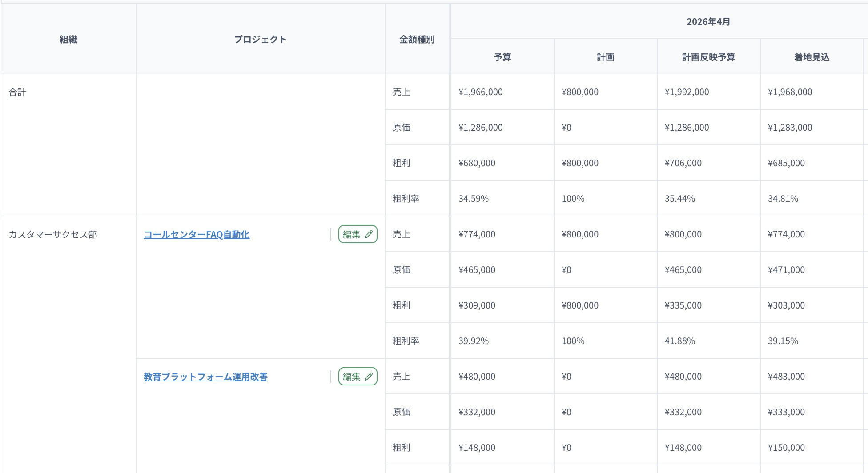868x473 pixels.
Task: Open the 教育プラットフォーム運用改善 project link
Action: [x=205, y=377]
